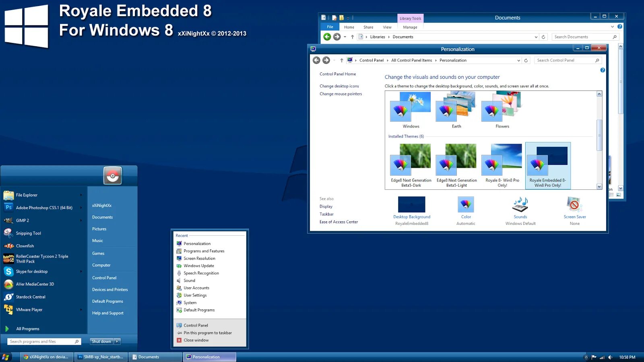The width and height of the screenshot is (644, 362).
Task: Open Personalization help
Action: [x=603, y=70]
